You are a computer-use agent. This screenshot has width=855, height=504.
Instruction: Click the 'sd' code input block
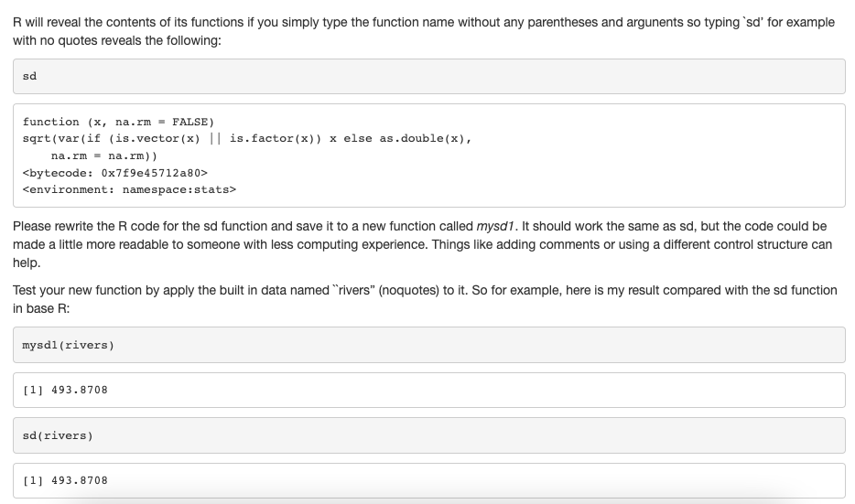point(429,76)
